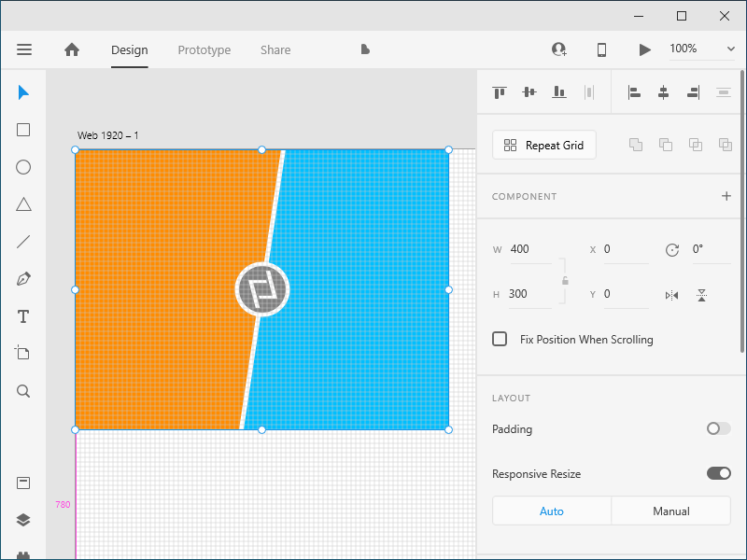Open the hamburger main menu
Viewport: 747px width, 560px height.
[24, 49]
